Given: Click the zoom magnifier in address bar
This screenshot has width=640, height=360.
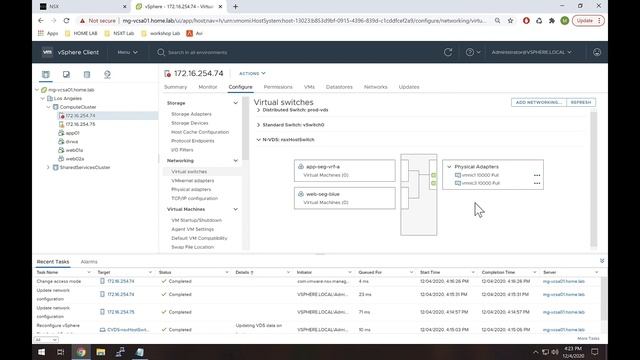Looking at the screenshot, I should pyautogui.click(x=497, y=20).
